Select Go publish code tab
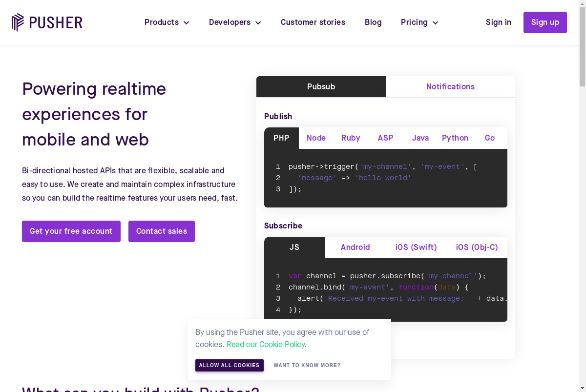 [x=490, y=138]
